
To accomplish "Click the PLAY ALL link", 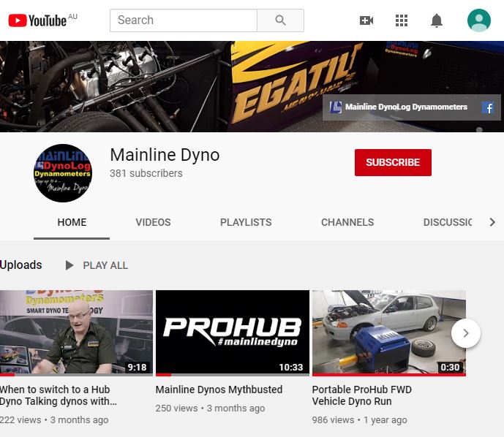I will pyautogui.click(x=105, y=265).
